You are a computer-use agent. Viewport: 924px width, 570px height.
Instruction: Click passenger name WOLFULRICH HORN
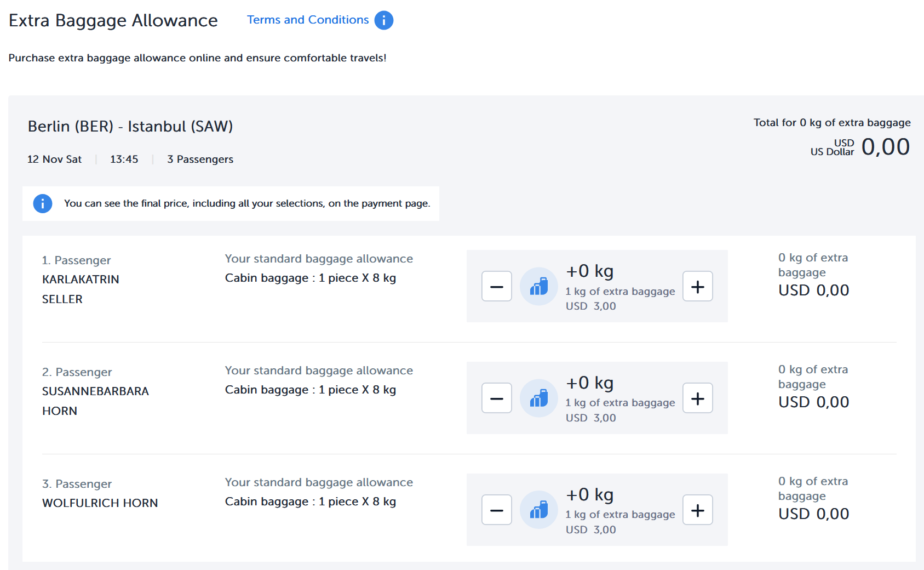click(x=100, y=503)
